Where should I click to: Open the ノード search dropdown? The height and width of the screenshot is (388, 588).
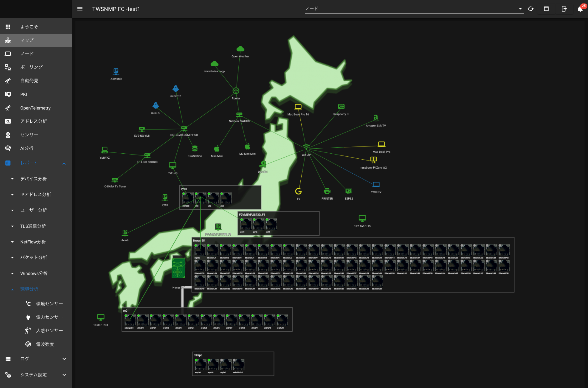coord(414,9)
